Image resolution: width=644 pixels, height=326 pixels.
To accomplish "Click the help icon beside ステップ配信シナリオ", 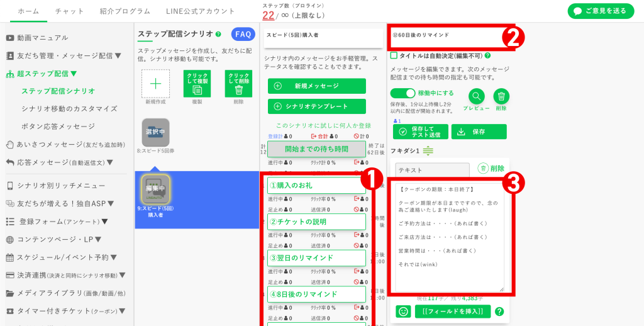I will pyautogui.click(x=218, y=34).
